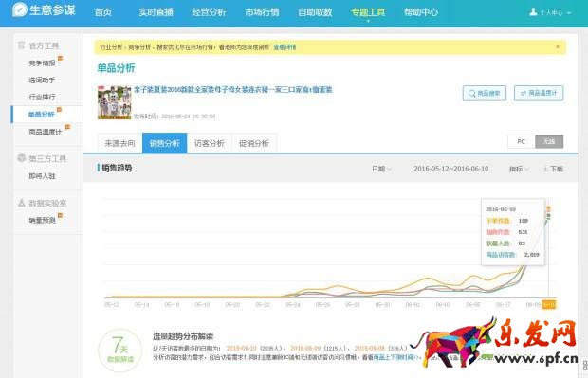Expand the 指标 dropdown
Screen dimensions: 588x378
click(519, 169)
